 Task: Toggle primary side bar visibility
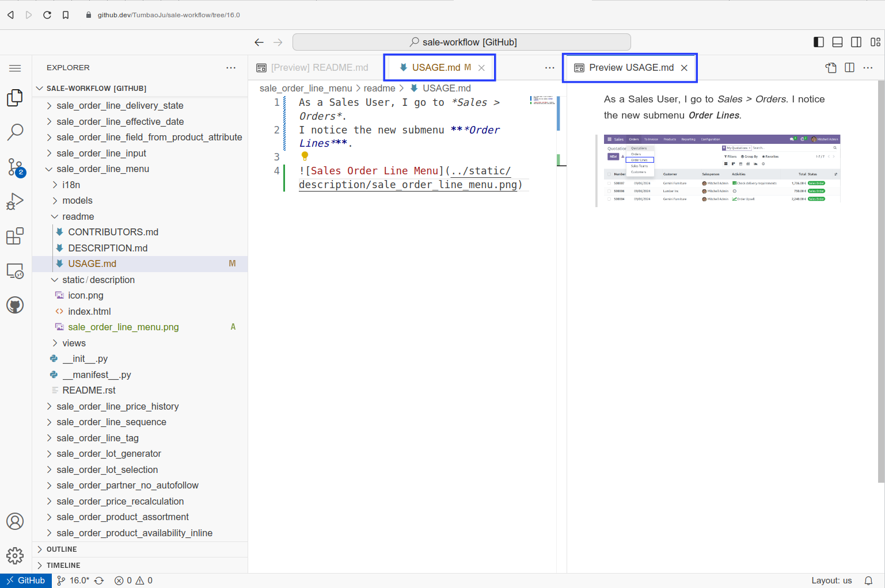pos(818,42)
